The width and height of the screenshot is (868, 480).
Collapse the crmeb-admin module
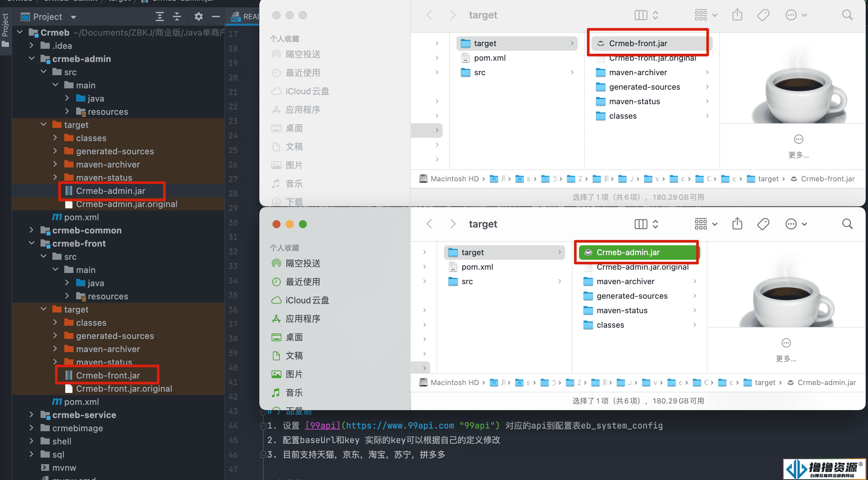coord(32,59)
